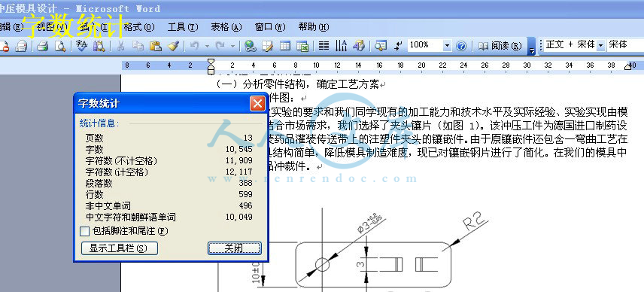Click the first-line indent marker on ruler
644x292 pixels.
[x=211, y=62]
